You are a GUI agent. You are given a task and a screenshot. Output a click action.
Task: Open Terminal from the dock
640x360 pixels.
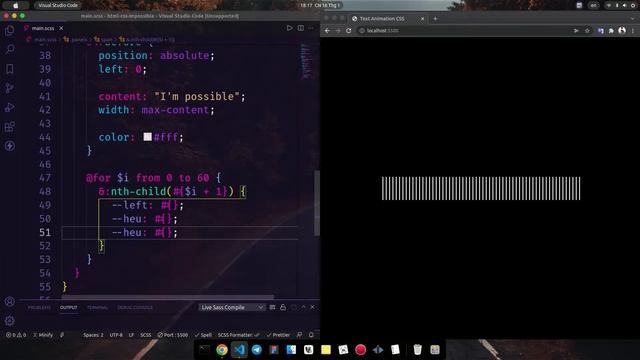(x=204, y=350)
